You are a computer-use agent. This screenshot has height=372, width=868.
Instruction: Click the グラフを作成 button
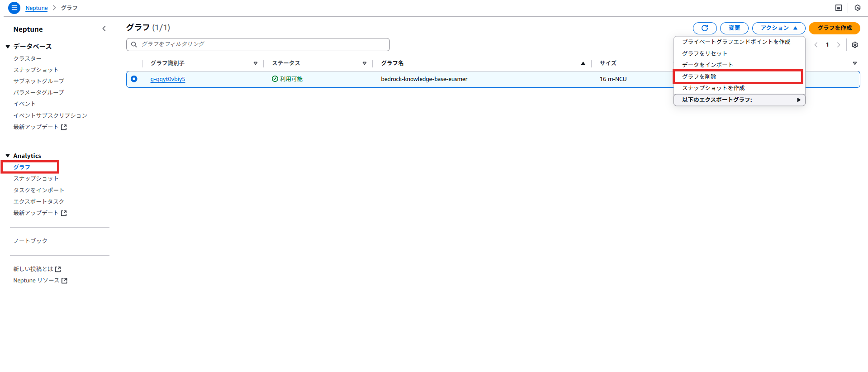[834, 28]
